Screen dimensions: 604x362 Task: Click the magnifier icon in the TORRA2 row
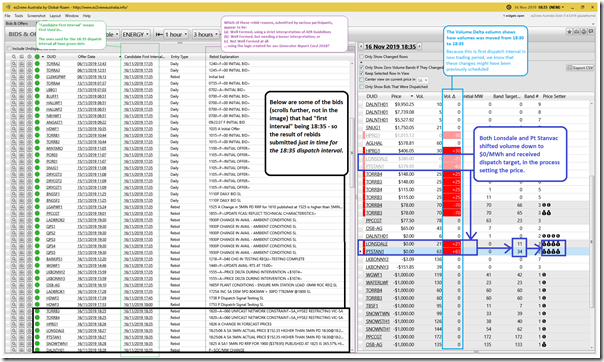pyautogui.click(x=14, y=64)
